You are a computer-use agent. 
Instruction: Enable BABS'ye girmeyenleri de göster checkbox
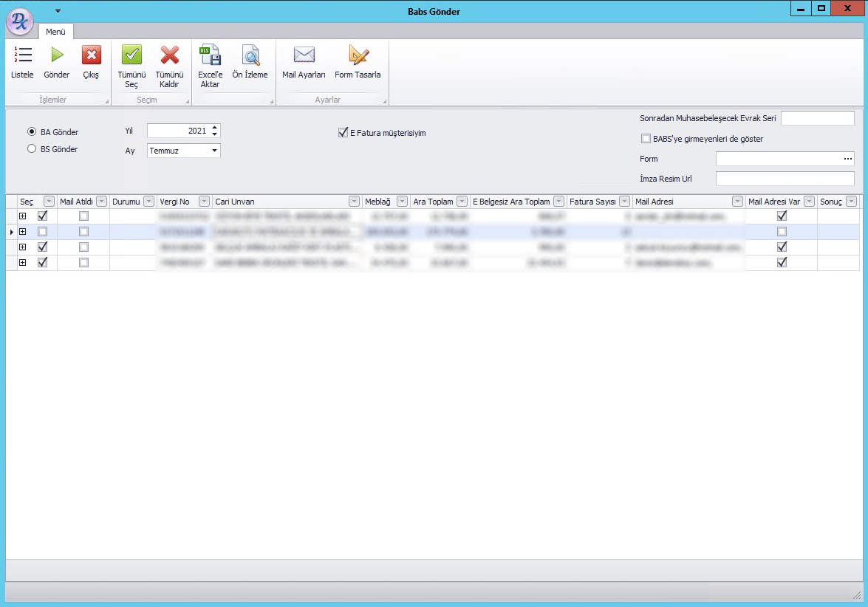pos(646,139)
